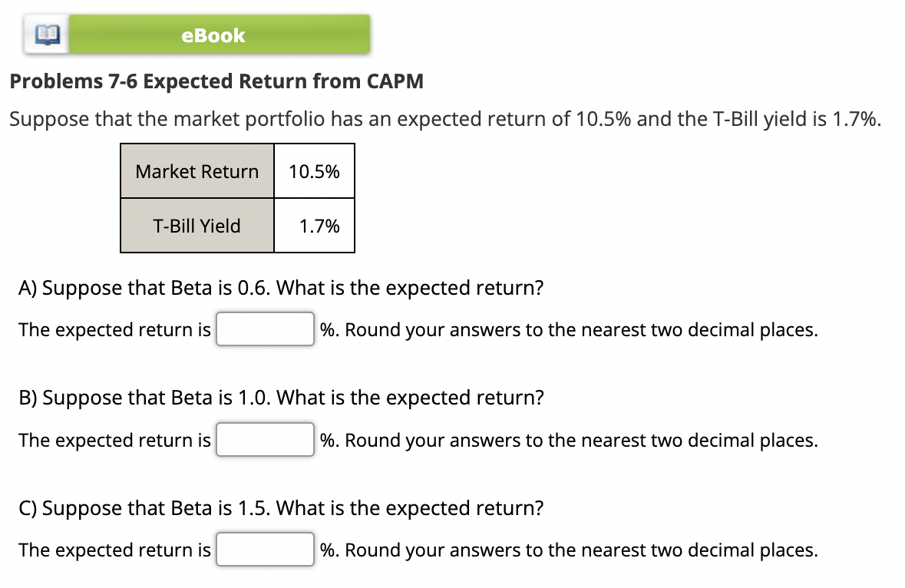Click the part A question text
Screen dimensions: 905x588
281,288
